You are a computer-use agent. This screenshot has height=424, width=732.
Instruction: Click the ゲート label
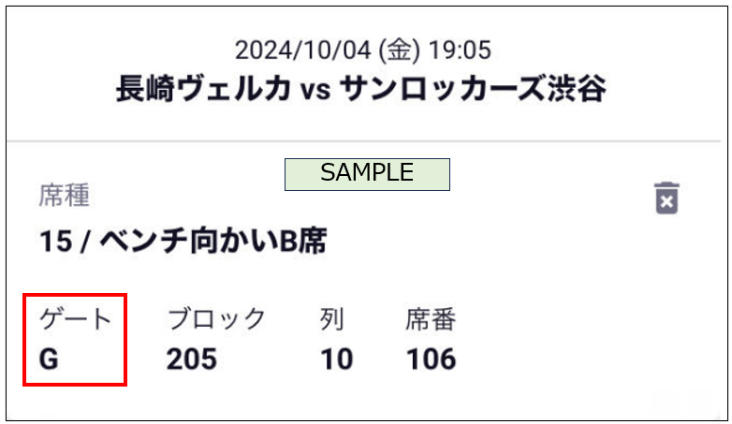click(x=76, y=320)
